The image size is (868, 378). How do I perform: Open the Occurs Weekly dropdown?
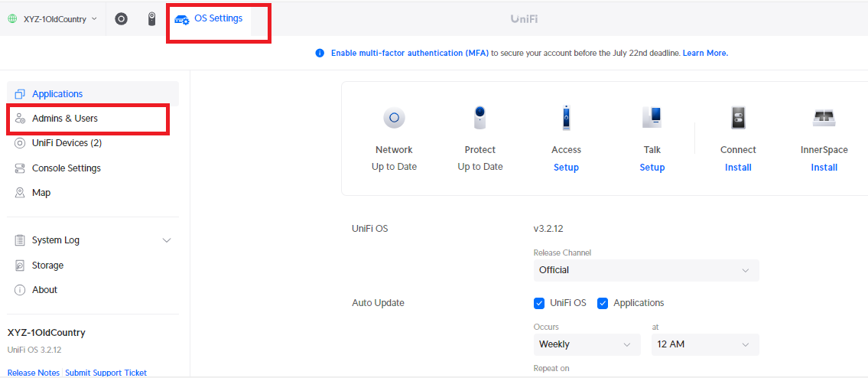pyautogui.click(x=587, y=345)
